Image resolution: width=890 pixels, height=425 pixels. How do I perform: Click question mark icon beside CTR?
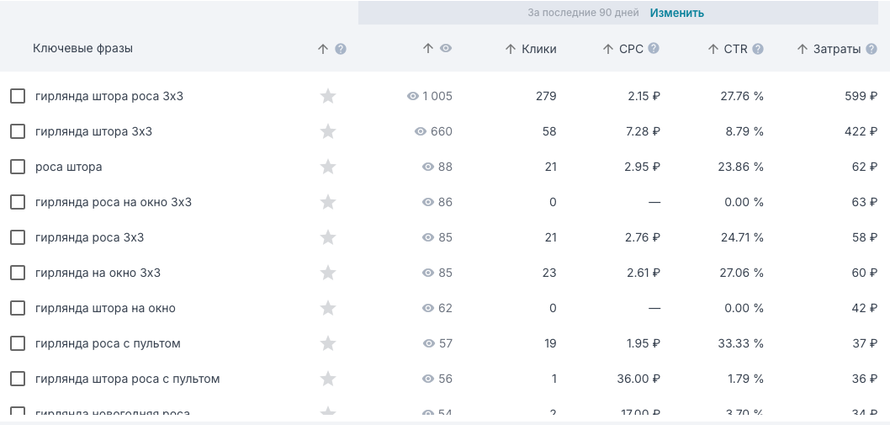pos(758,49)
